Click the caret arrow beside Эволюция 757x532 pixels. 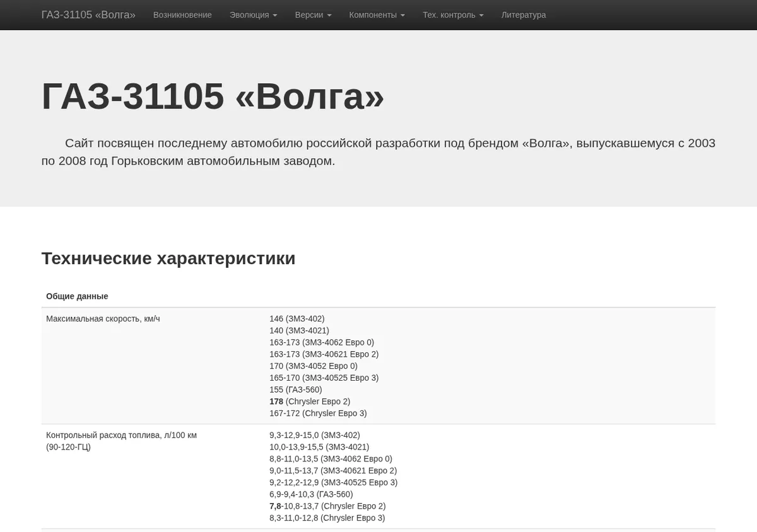tap(274, 15)
